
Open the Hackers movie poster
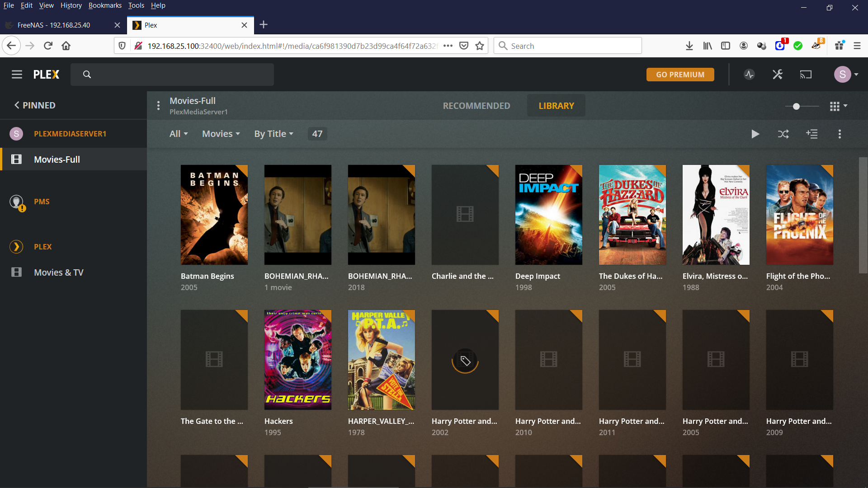[x=298, y=360]
